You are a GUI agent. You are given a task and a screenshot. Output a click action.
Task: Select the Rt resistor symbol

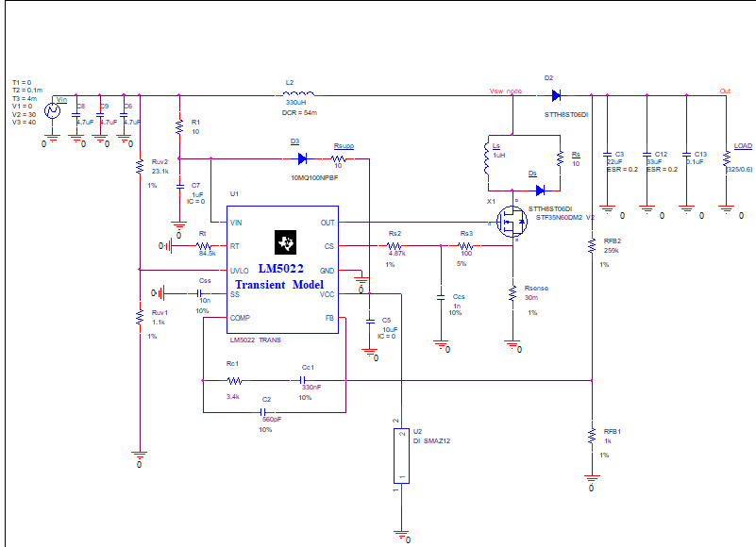click(203, 246)
